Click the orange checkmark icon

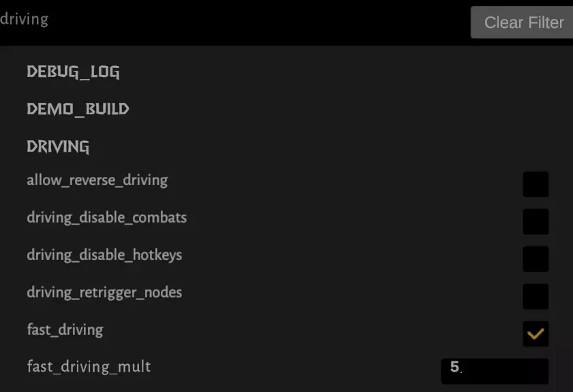pos(536,333)
